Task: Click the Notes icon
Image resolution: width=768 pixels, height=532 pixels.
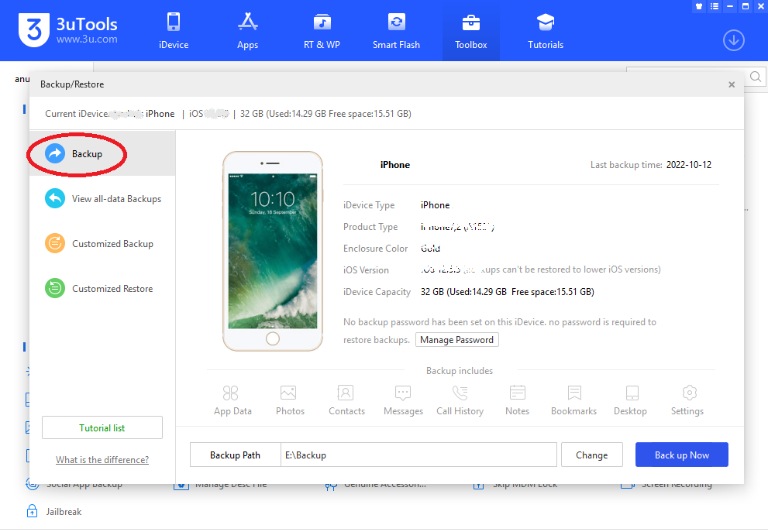Action: 517,393
